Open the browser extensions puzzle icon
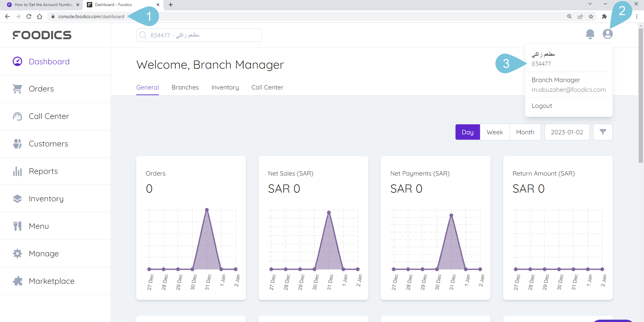The image size is (644, 322). (x=604, y=16)
